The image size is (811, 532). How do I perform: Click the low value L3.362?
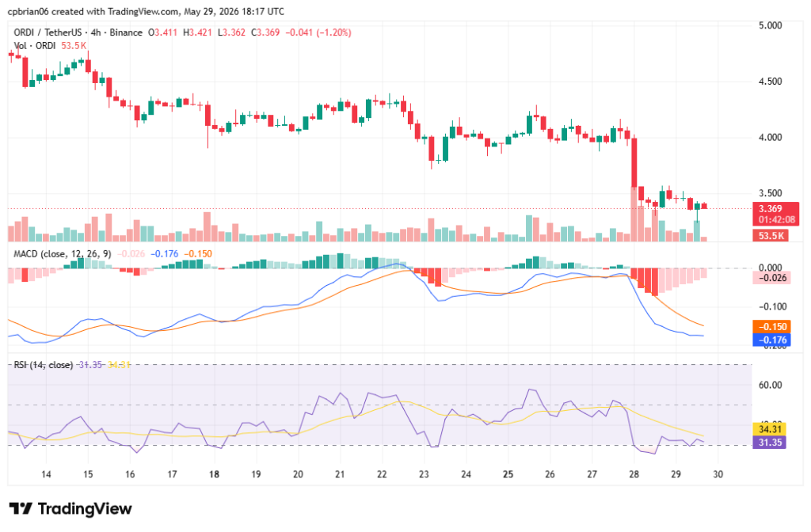pos(231,32)
